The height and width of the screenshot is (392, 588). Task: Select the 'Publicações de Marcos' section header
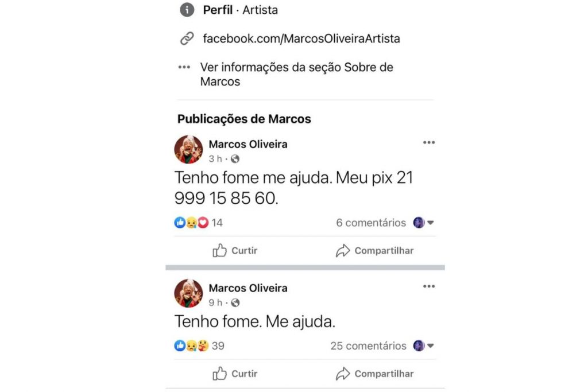pyautogui.click(x=242, y=119)
